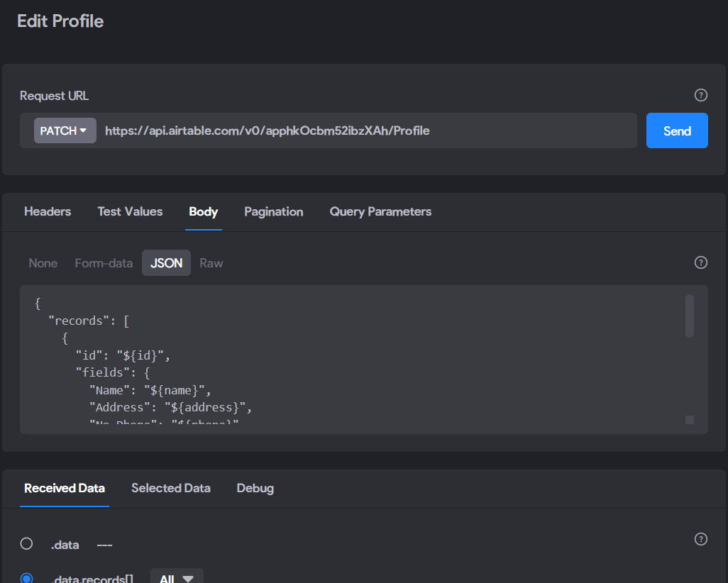This screenshot has width=728, height=583.
Task: Select the .data radio option
Action: coord(26,543)
